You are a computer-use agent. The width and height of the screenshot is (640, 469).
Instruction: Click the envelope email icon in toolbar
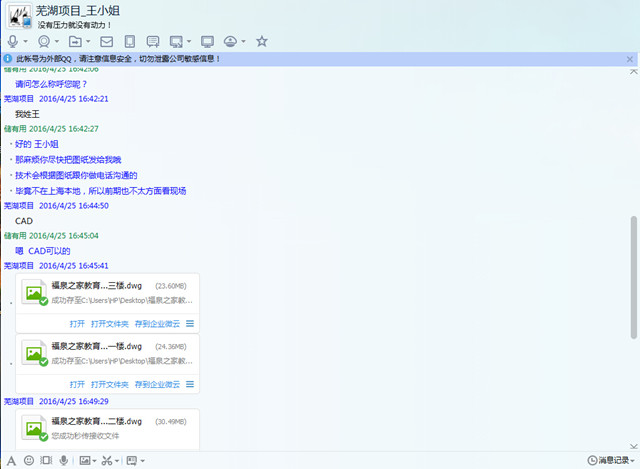(x=106, y=42)
